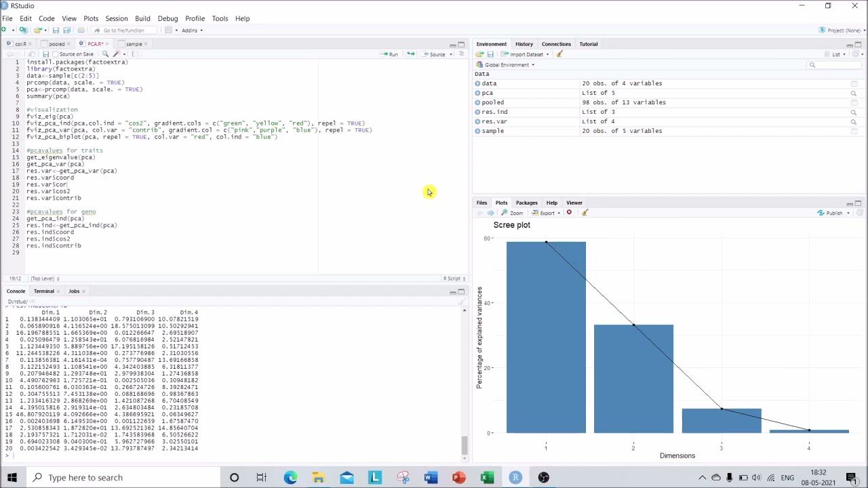Click the New File icon in main toolbar
Image resolution: width=868 pixels, height=488 pixels.
(x=5, y=30)
